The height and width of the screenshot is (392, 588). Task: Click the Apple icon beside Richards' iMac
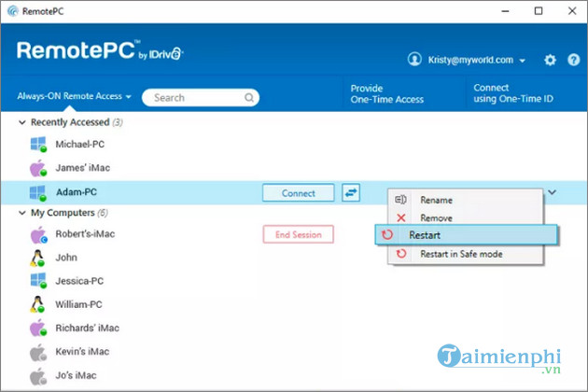point(38,328)
